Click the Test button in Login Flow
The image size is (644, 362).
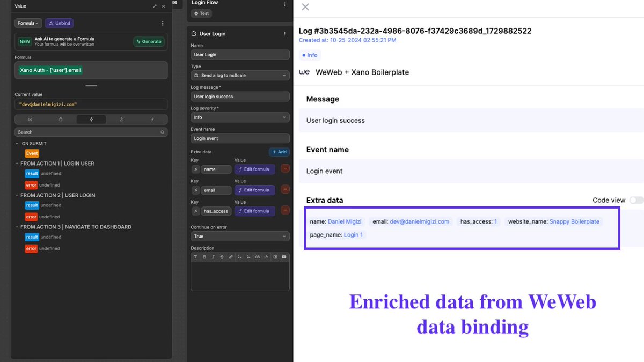(x=202, y=13)
